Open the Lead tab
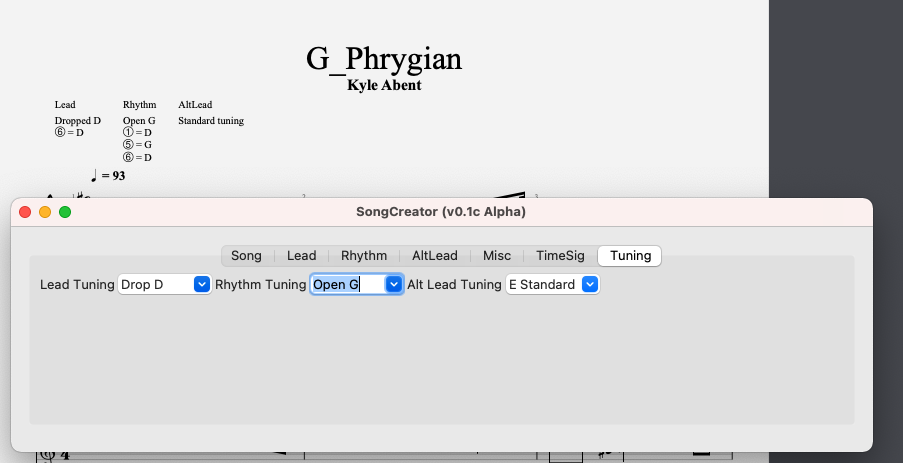The width and height of the screenshot is (903, 463). coord(301,256)
